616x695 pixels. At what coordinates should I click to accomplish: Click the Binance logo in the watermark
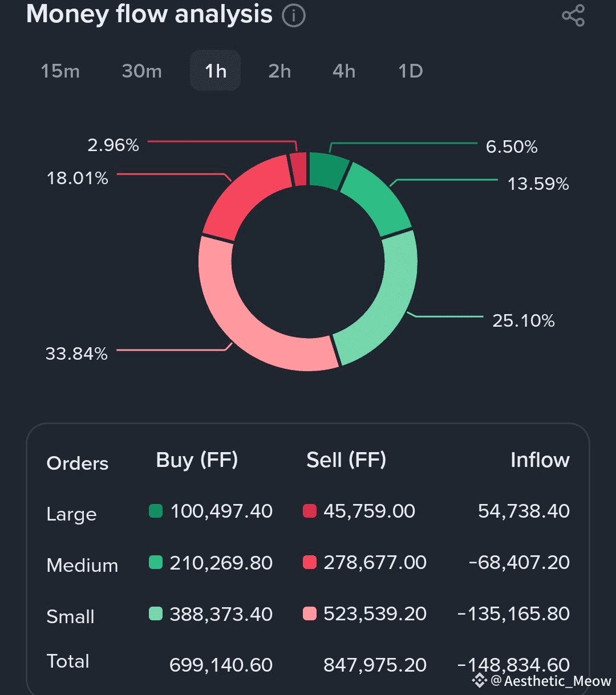[x=480, y=680]
